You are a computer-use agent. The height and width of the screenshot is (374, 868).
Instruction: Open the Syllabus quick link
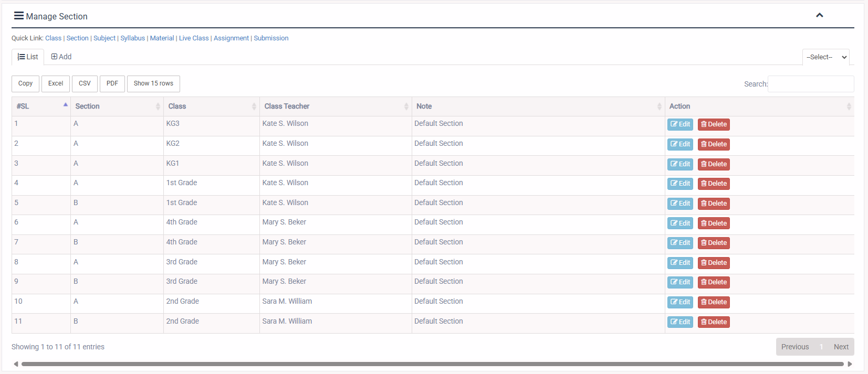[132, 38]
